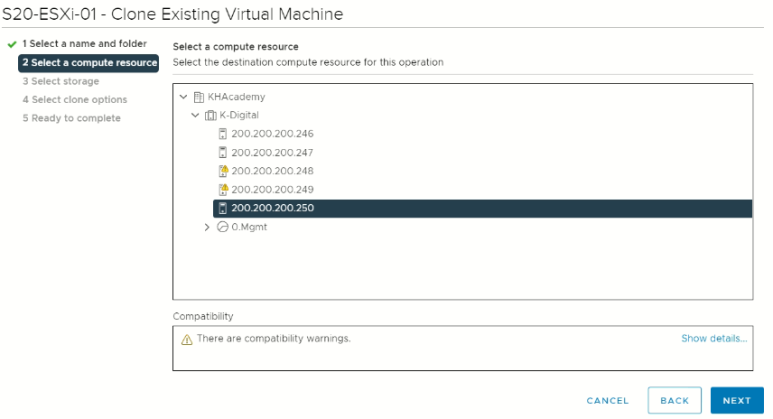773x419 pixels.
Task: Select the K-Digital label
Action: click(239, 115)
